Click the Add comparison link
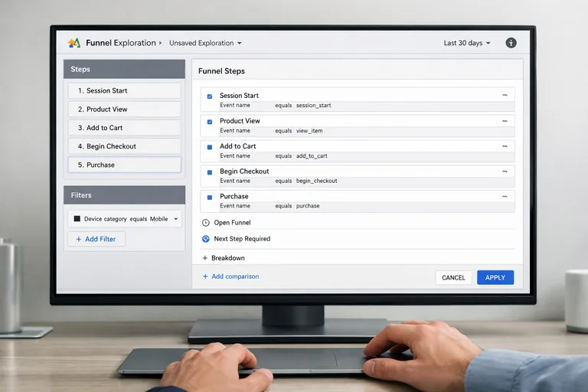588x392 pixels. tap(230, 276)
